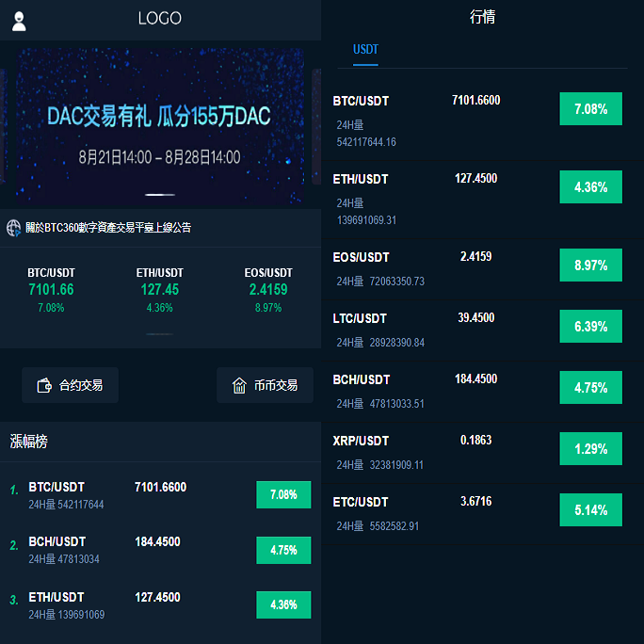Click the globe announcement icon
The width and height of the screenshot is (644, 644).
pyautogui.click(x=13, y=228)
